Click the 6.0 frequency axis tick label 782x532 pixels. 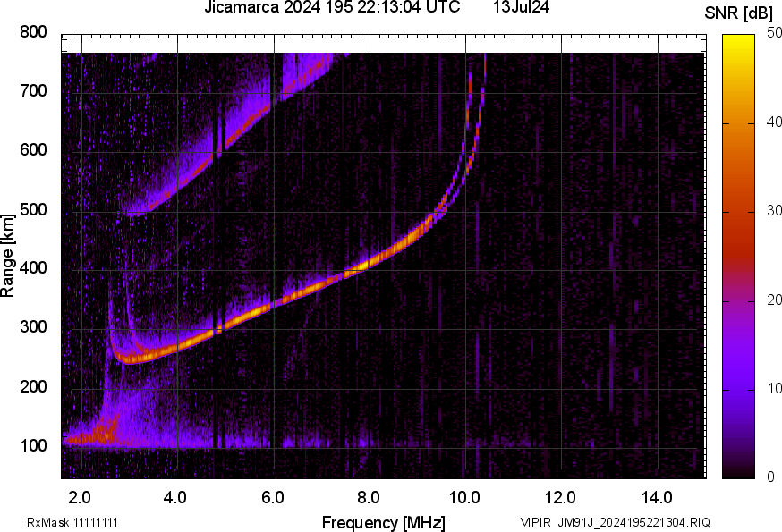point(272,497)
